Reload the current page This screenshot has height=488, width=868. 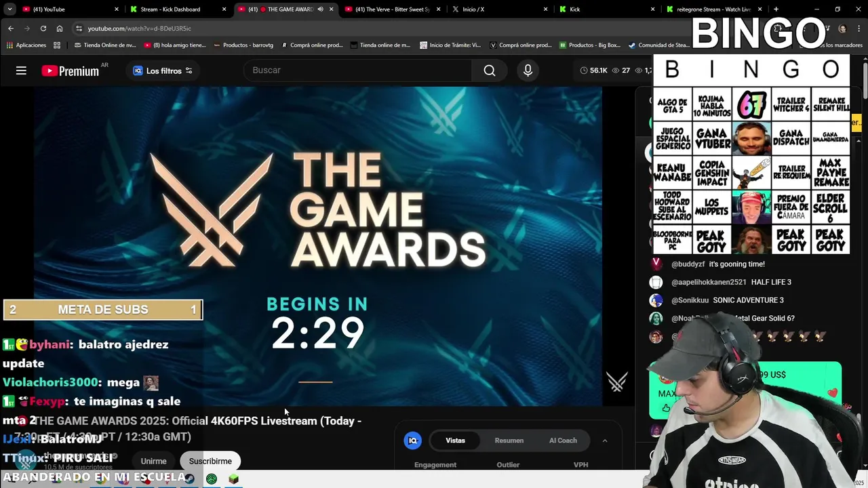coord(43,28)
